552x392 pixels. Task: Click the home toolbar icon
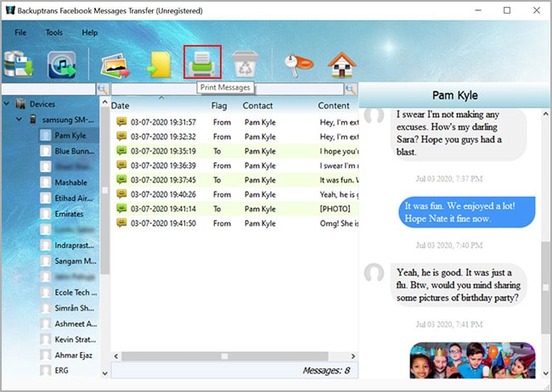coord(341,64)
